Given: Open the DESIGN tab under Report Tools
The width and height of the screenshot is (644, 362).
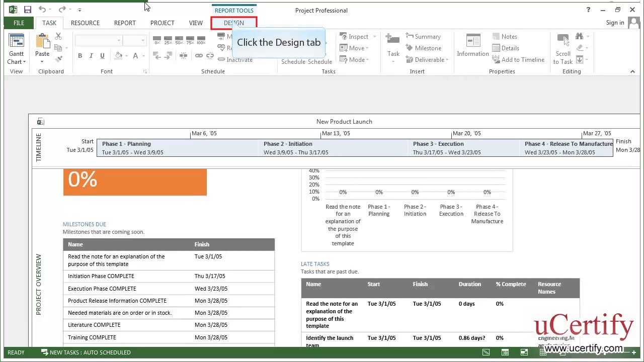Looking at the screenshot, I should pyautogui.click(x=234, y=23).
